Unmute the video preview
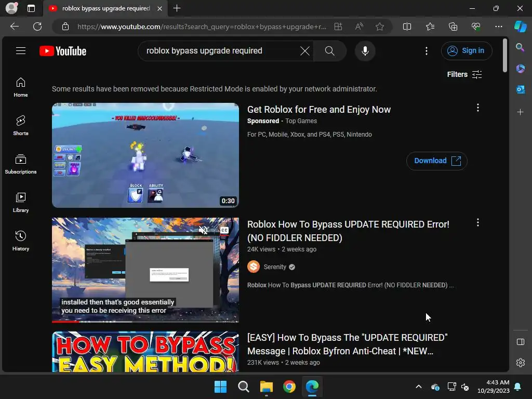Image resolution: width=532 pixels, height=399 pixels. (203, 230)
